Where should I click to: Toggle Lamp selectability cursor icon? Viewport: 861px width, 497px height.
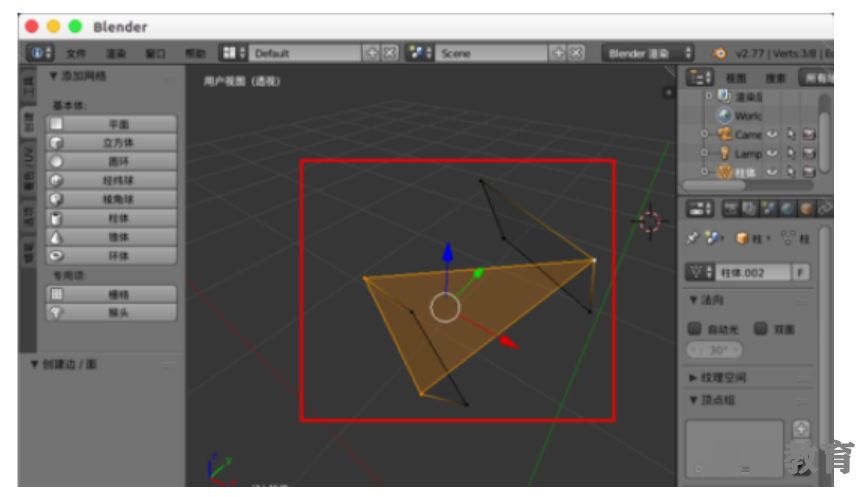click(x=790, y=153)
